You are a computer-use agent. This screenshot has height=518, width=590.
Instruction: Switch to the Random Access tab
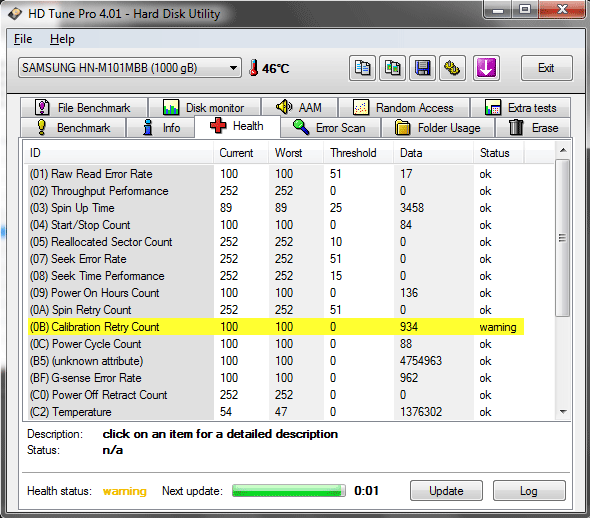(404, 108)
